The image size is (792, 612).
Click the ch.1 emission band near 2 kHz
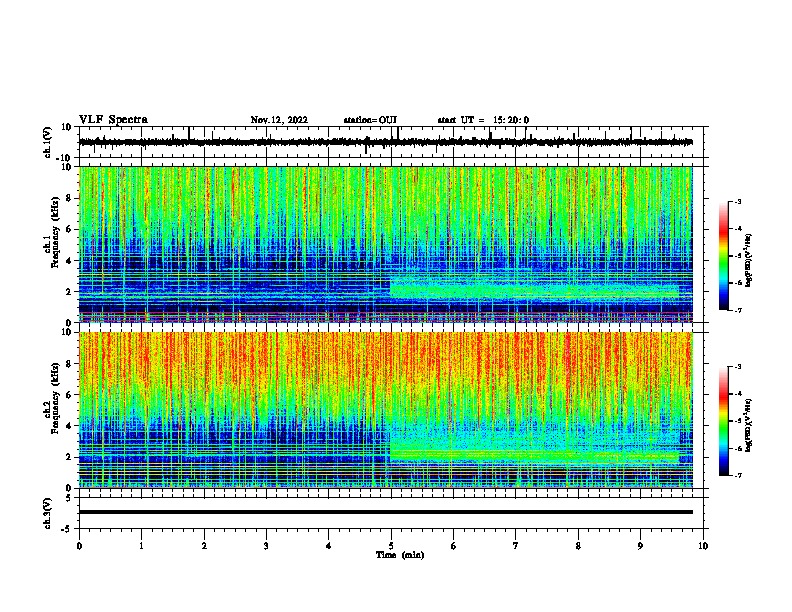click(535, 290)
